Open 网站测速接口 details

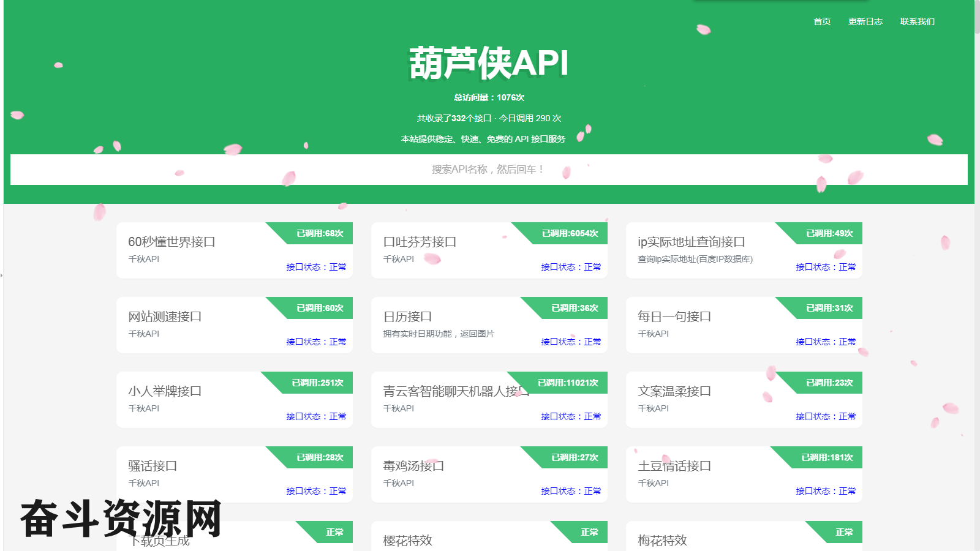165,317
